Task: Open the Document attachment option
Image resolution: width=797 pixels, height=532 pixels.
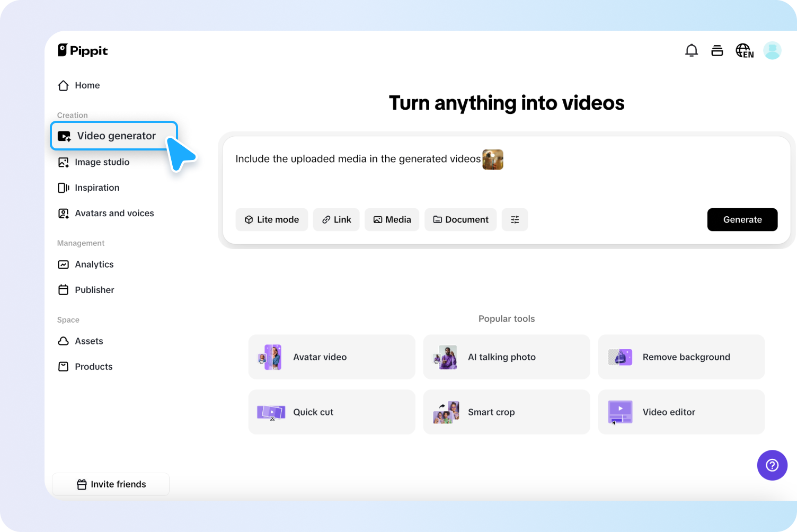Action: [x=460, y=219]
